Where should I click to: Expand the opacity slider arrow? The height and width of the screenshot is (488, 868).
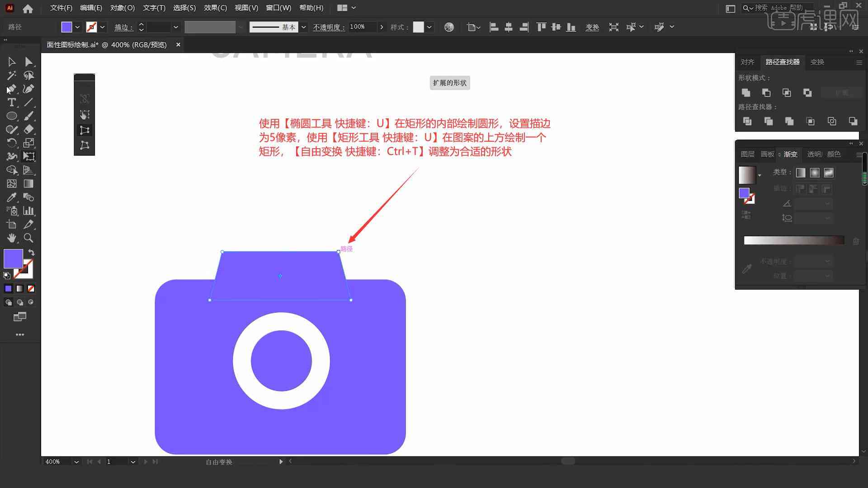[x=382, y=27]
